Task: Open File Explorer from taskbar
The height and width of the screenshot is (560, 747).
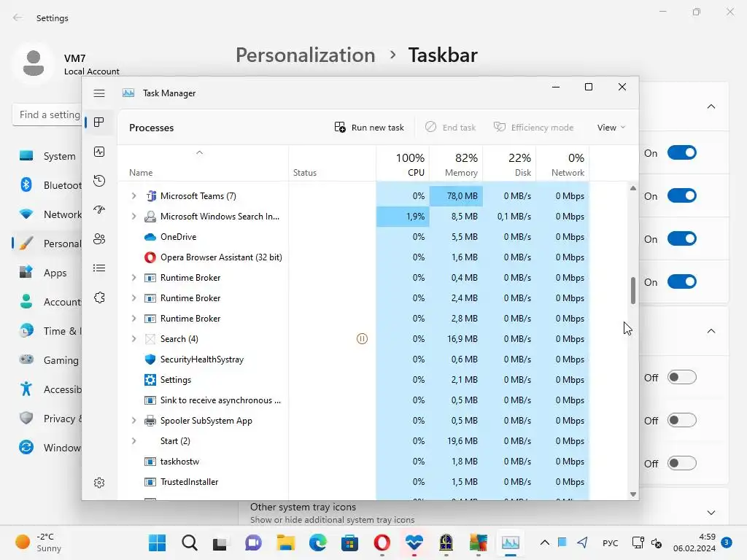Action: 286,542
